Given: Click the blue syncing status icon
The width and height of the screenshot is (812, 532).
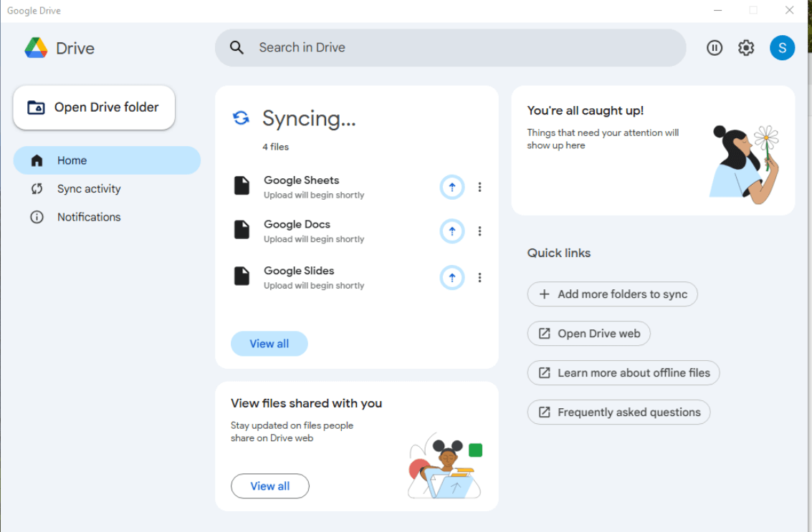Looking at the screenshot, I should [x=241, y=118].
